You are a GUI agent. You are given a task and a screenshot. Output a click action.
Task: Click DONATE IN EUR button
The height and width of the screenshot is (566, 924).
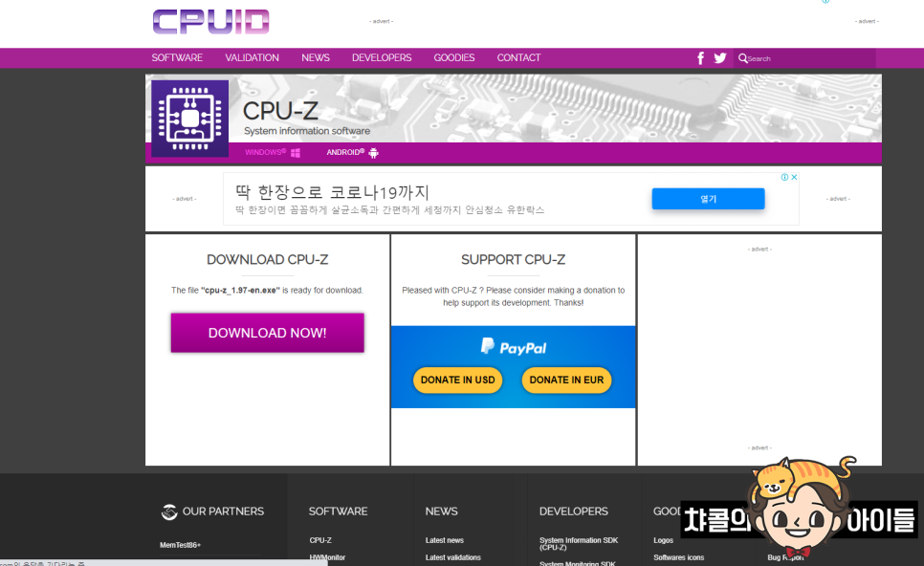(566, 380)
